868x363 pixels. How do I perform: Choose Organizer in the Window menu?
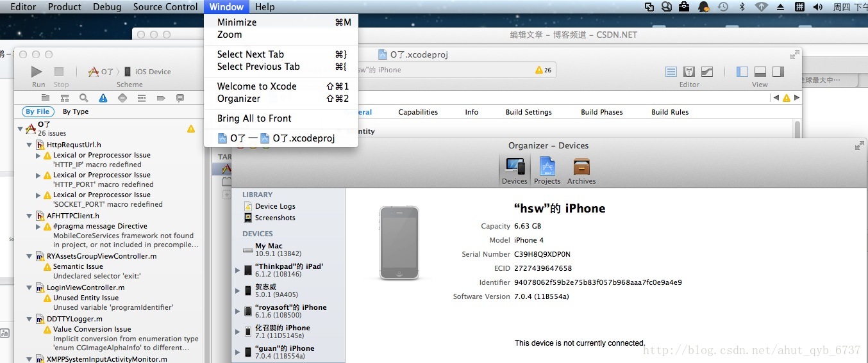281,99
